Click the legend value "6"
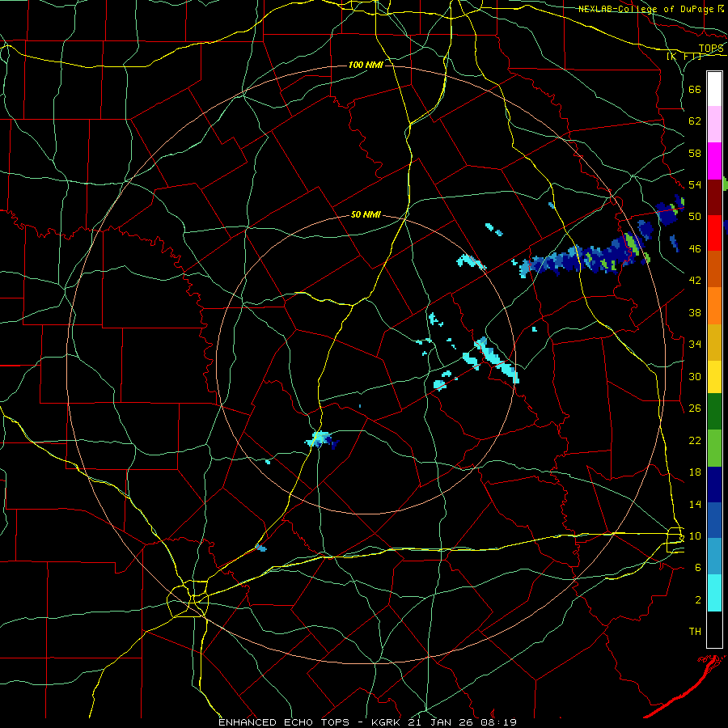Image resolution: width=728 pixels, height=728 pixels. click(697, 567)
